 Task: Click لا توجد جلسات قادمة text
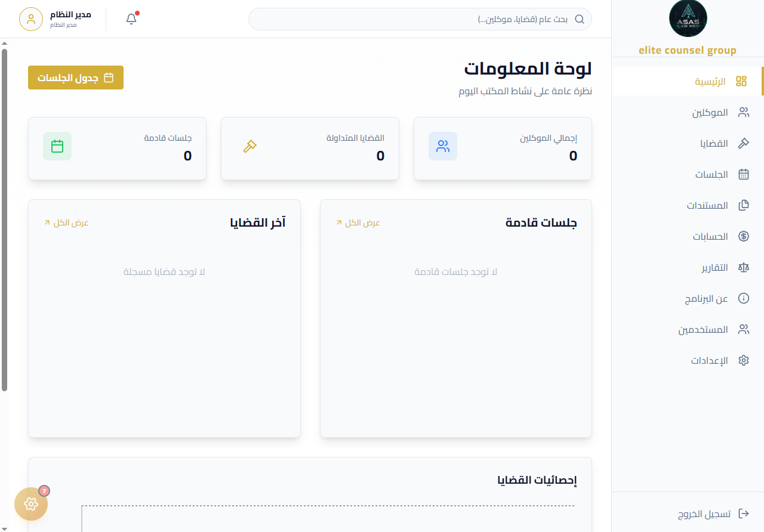pos(456,272)
